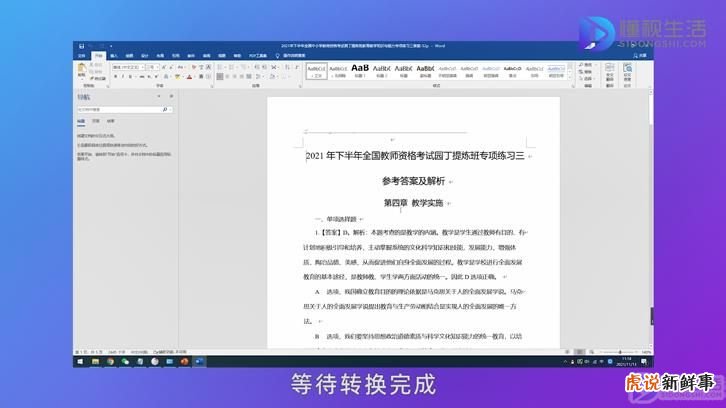
Task: Switch to the 引用 (References) ribbon tab
Action: tap(175, 56)
